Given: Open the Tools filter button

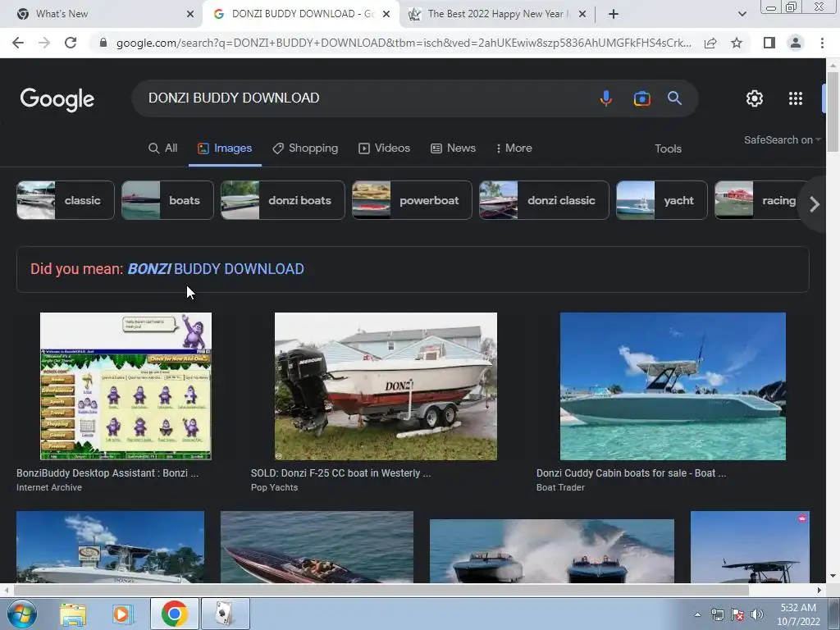Looking at the screenshot, I should tap(668, 149).
